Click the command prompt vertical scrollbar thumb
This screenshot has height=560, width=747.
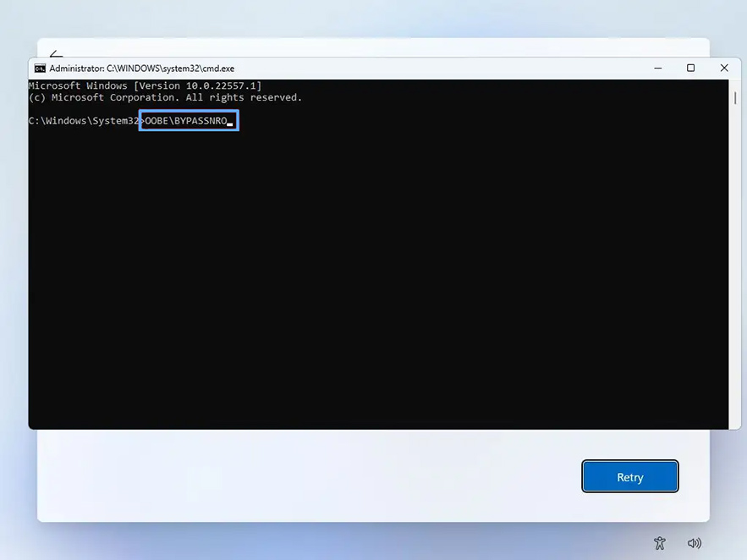(x=735, y=97)
